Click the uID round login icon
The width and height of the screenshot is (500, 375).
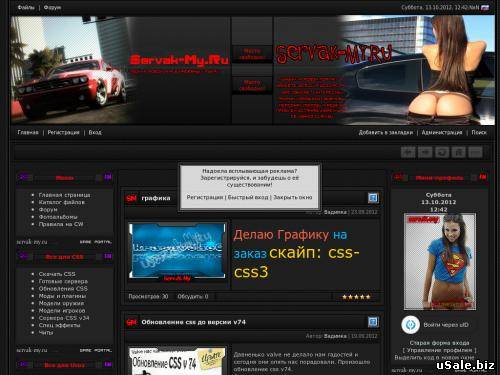tap(410, 325)
